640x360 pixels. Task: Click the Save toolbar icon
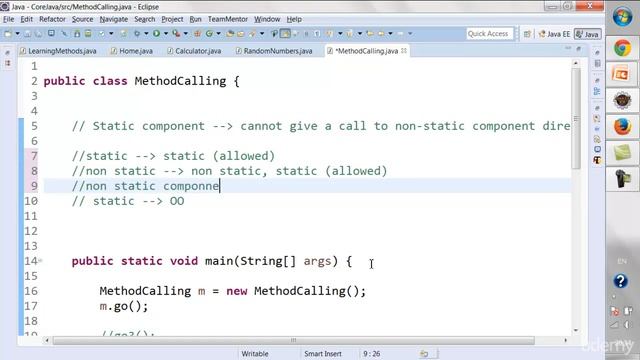pyautogui.click(x=28, y=33)
